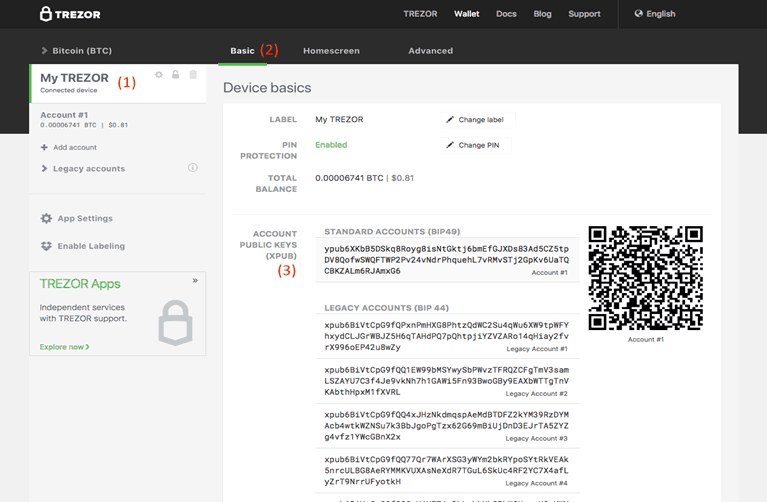The height and width of the screenshot is (502, 767).
Task: Click the My TREZOR label value
Action: click(339, 119)
